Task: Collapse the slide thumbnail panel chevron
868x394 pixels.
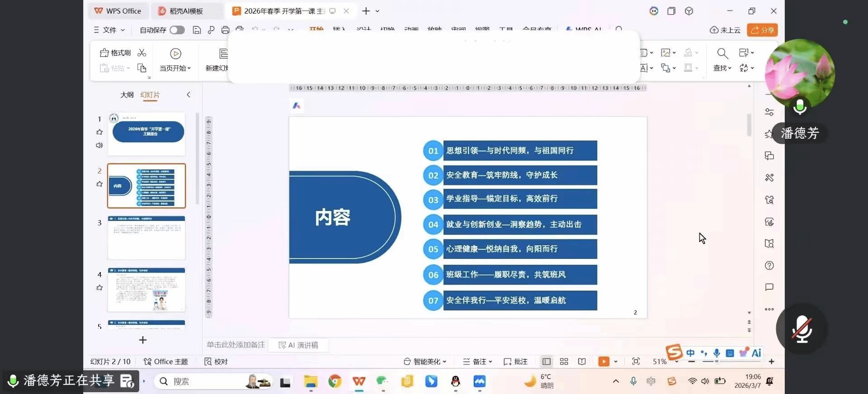Action: point(189,95)
